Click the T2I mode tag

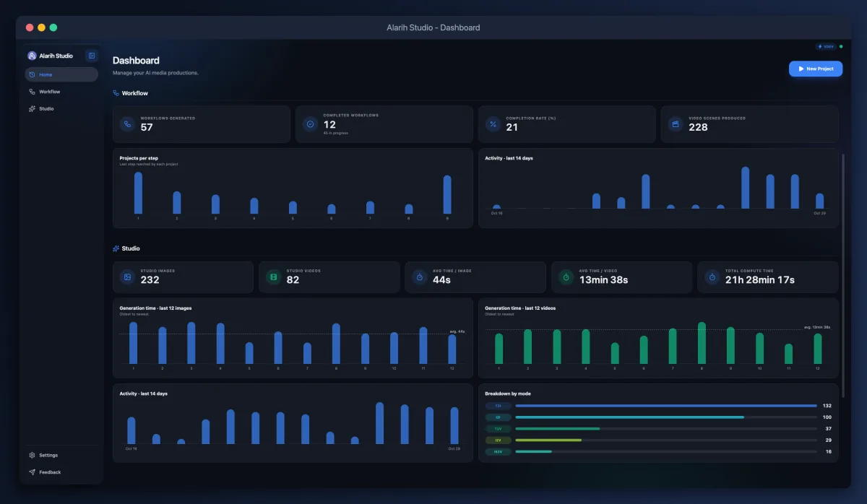[498, 406]
